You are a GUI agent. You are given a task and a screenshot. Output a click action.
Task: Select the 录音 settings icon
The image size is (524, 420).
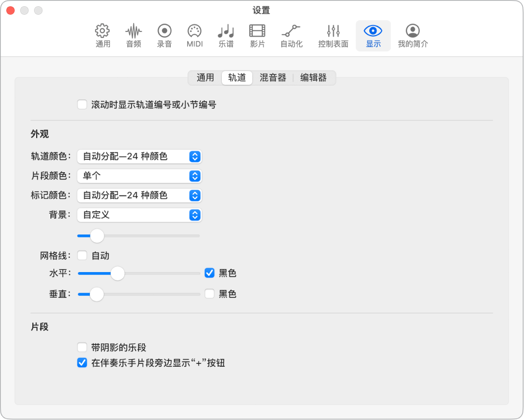pyautogui.click(x=164, y=35)
